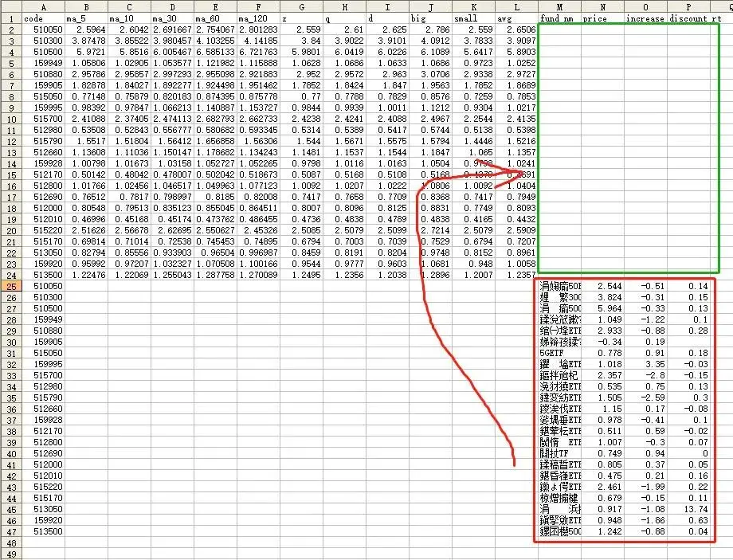Viewport: 733px width, 560px height.
Task: Click code 510050 in row 25
Action: [x=44, y=286]
